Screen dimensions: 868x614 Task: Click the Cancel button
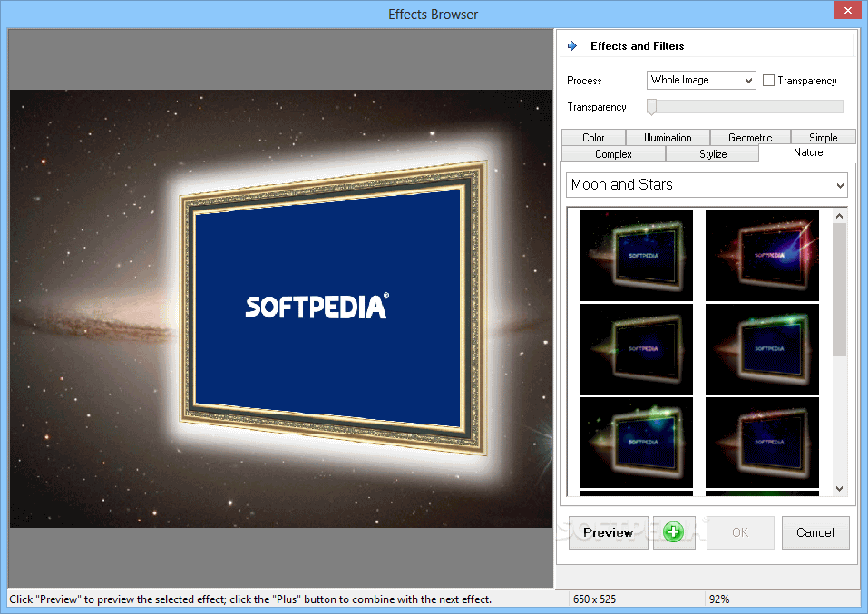click(815, 532)
